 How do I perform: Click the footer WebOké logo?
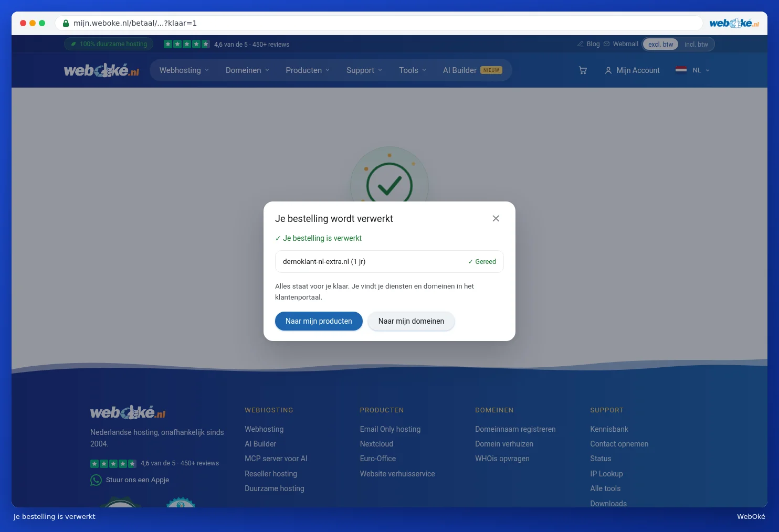click(x=128, y=412)
